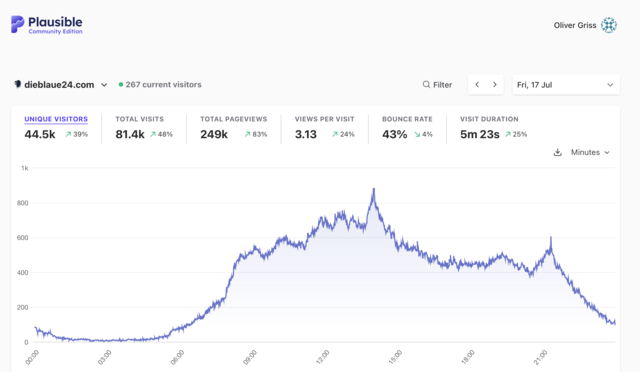Click the 18:00 x-axis label
Screen dimensions: 640x372
pyautogui.click(x=468, y=357)
